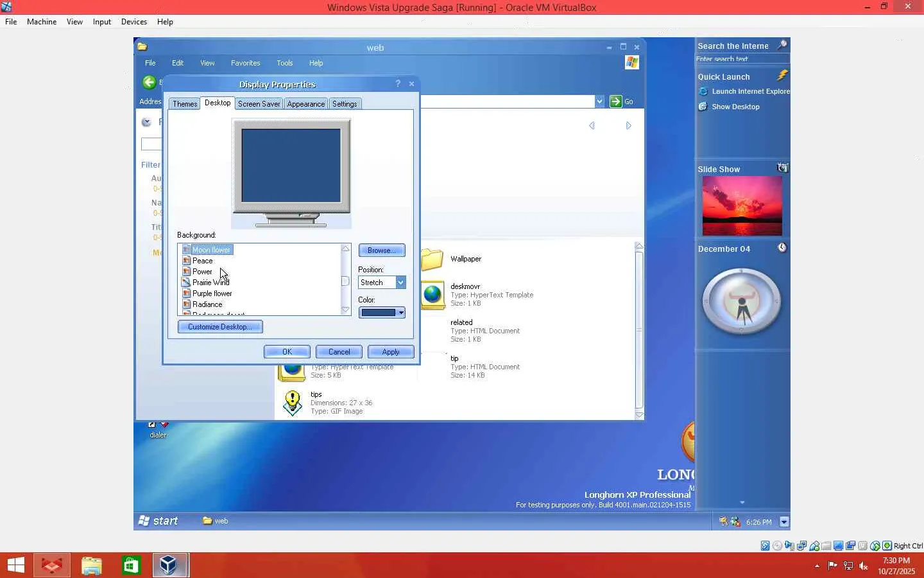The width and height of the screenshot is (924, 578).
Task: Open VirtualBox Machine menu
Action: (42, 22)
